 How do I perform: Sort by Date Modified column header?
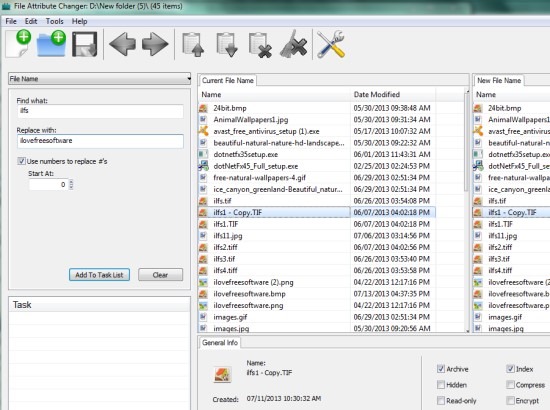click(393, 95)
